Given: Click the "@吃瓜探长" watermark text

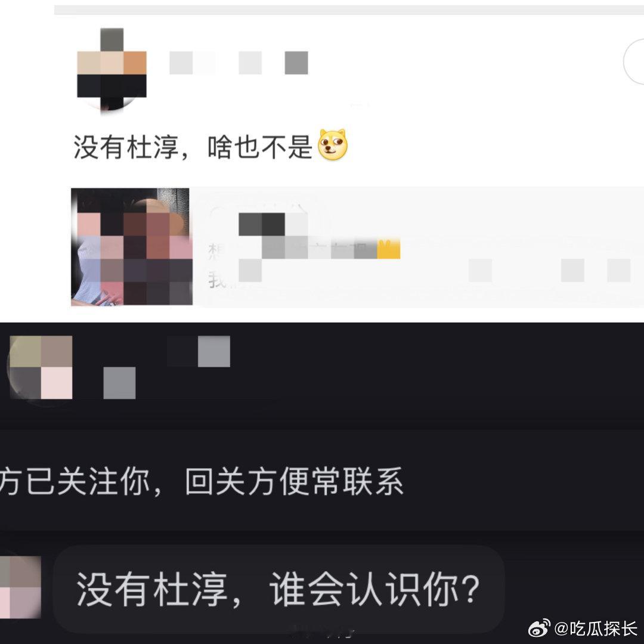Looking at the screenshot, I should coord(596,629).
